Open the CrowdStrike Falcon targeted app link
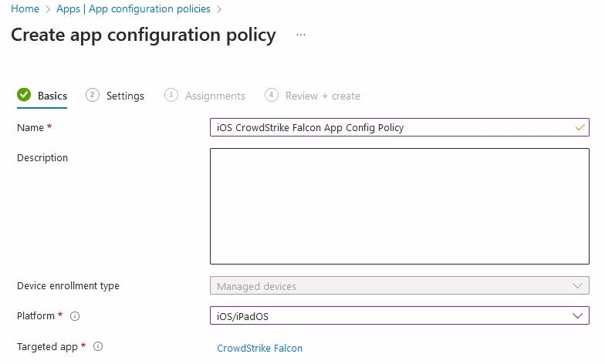The image size is (605, 364). pos(260,348)
